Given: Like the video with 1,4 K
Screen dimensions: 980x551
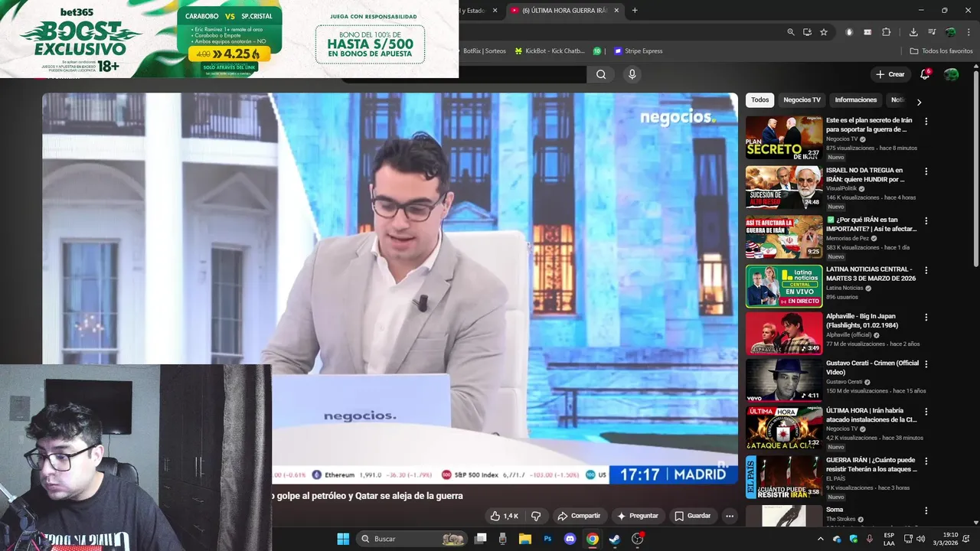Looking at the screenshot, I should click(x=504, y=516).
